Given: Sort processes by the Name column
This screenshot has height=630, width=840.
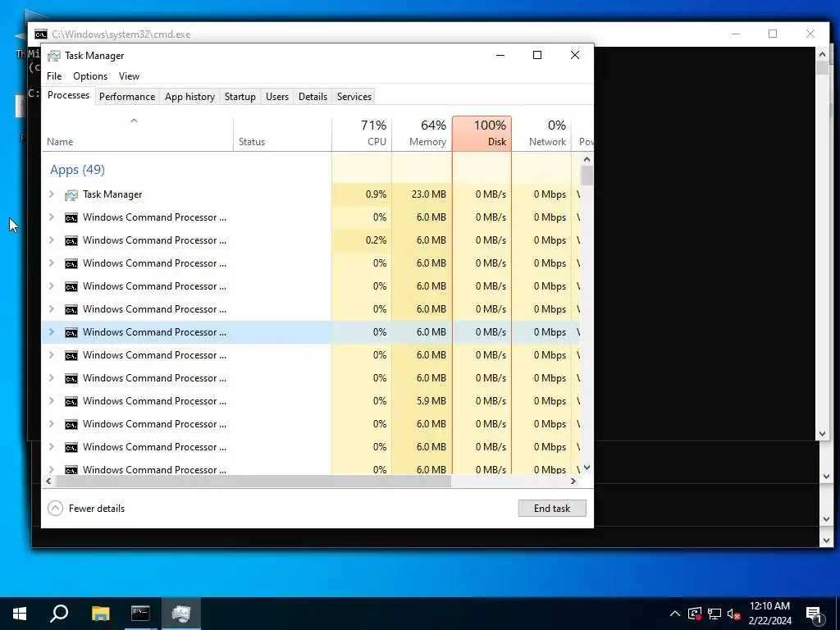Looking at the screenshot, I should (138, 134).
